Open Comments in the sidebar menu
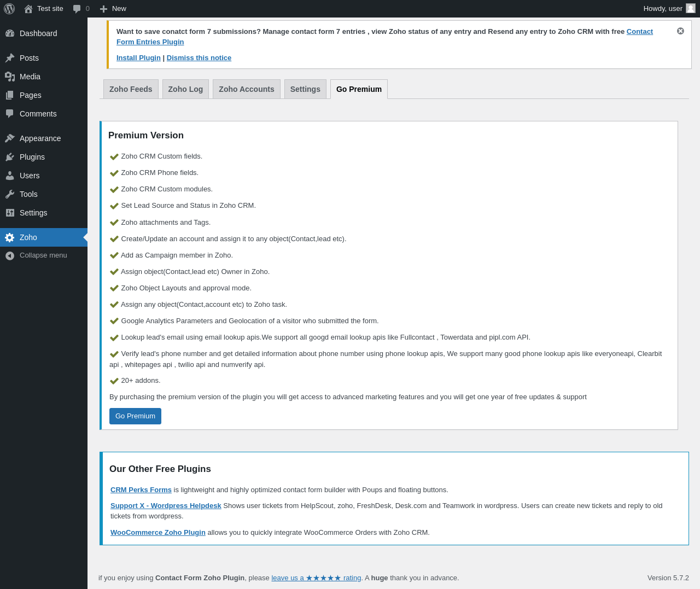The image size is (700, 589). [44, 114]
